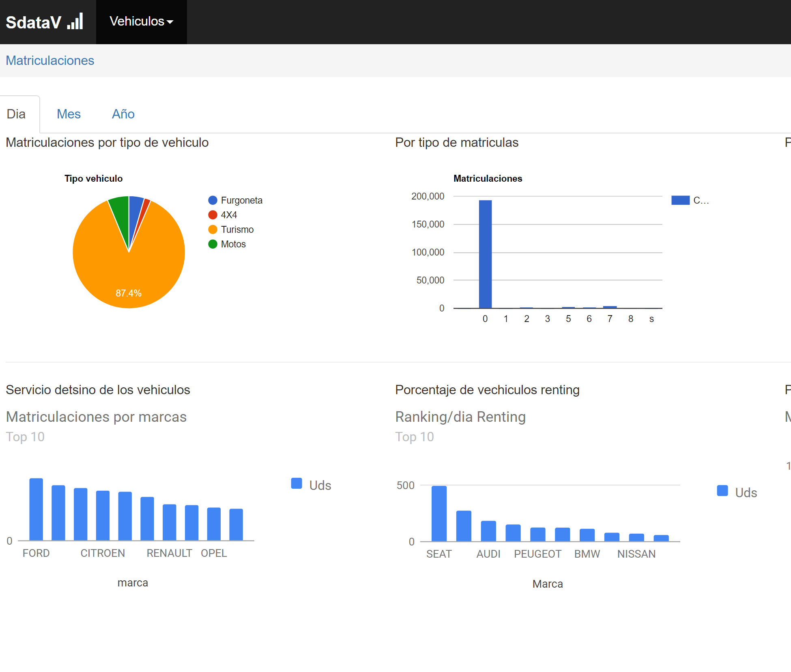Click the AUDI axis label

tap(488, 554)
